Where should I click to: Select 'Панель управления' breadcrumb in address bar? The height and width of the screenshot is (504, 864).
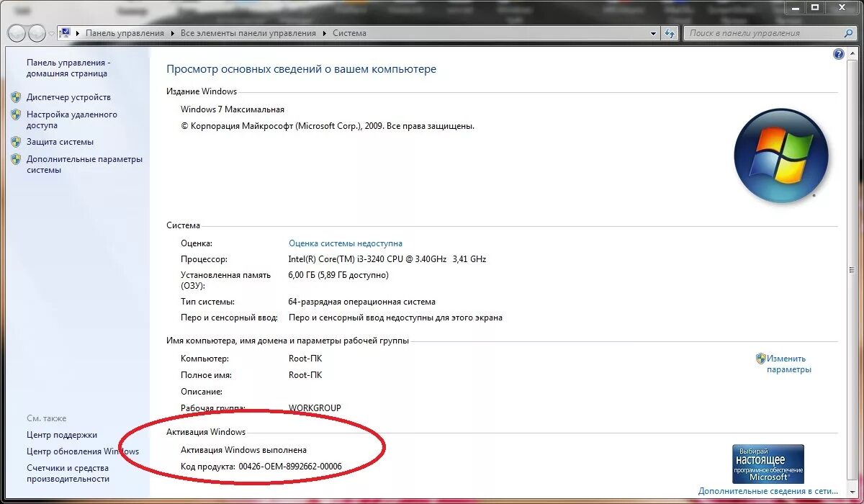pyautogui.click(x=125, y=33)
